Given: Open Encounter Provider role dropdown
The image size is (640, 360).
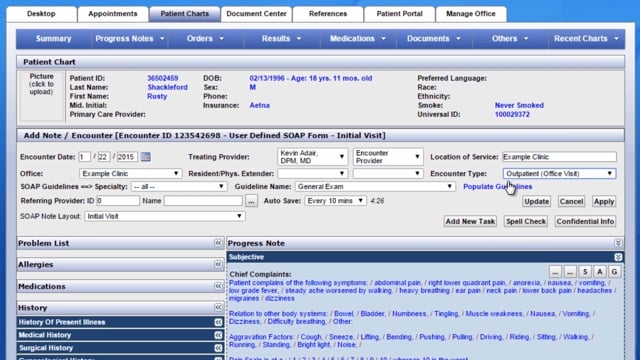Looking at the screenshot, I should click(388, 157).
